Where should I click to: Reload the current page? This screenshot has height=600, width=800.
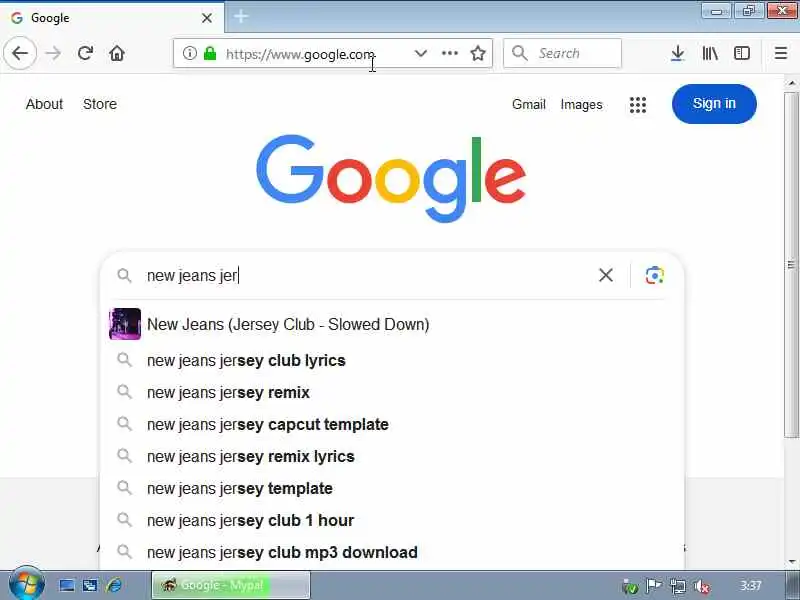(x=85, y=53)
